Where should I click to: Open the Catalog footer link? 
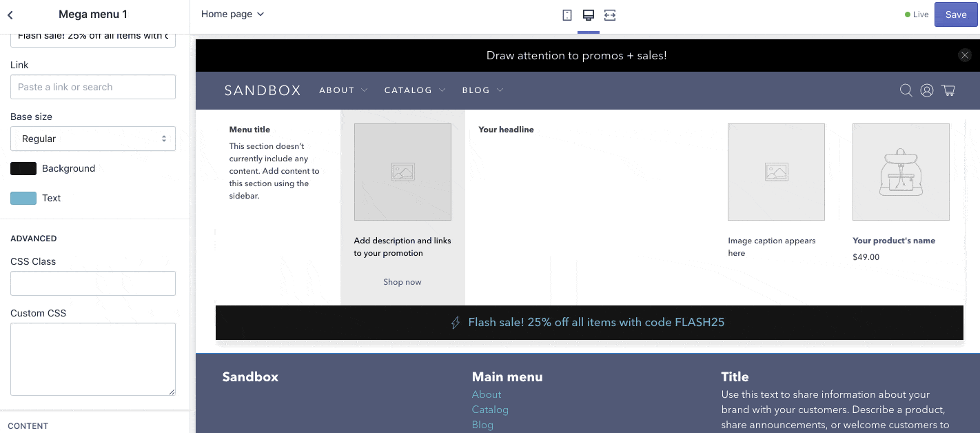[490, 409]
